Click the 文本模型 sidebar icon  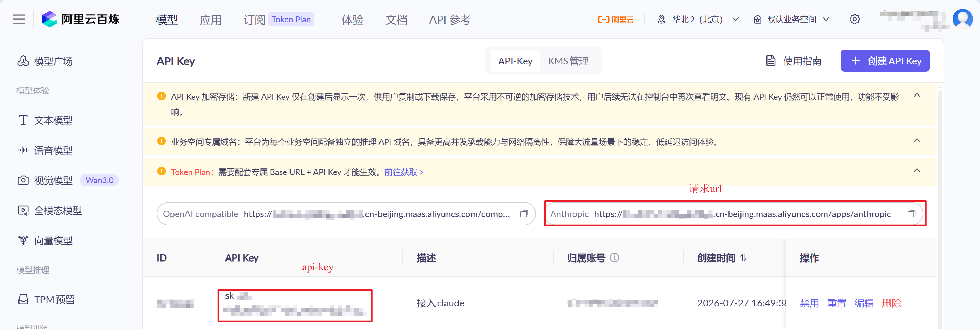(x=23, y=120)
